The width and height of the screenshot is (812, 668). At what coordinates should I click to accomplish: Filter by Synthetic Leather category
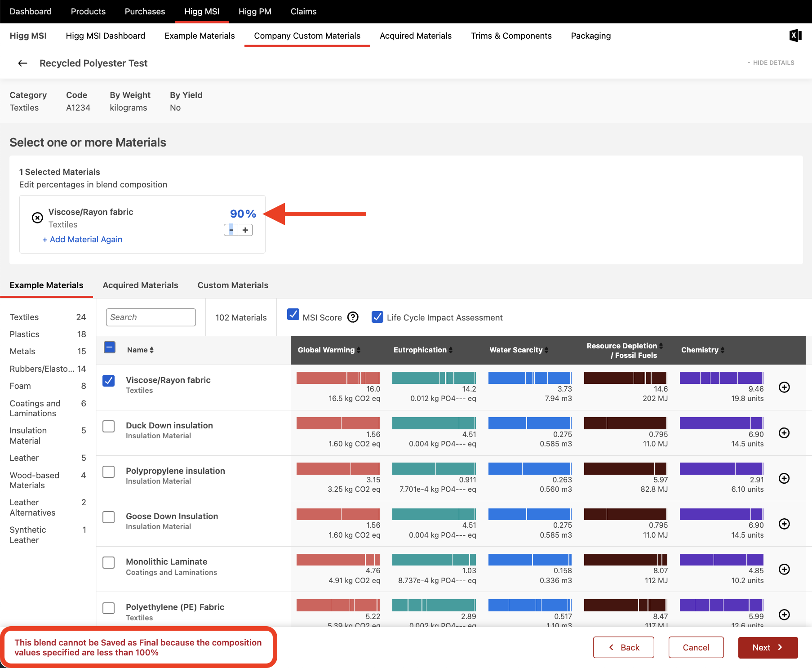click(48, 535)
